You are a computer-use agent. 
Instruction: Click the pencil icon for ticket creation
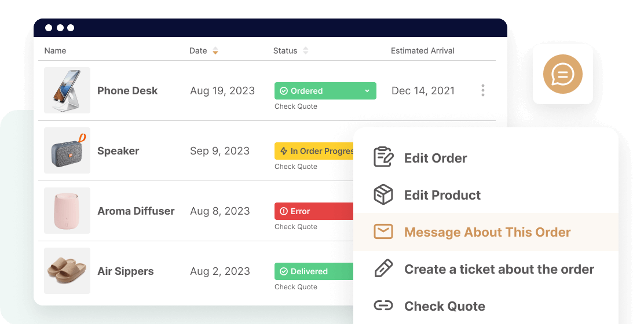point(383,268)
